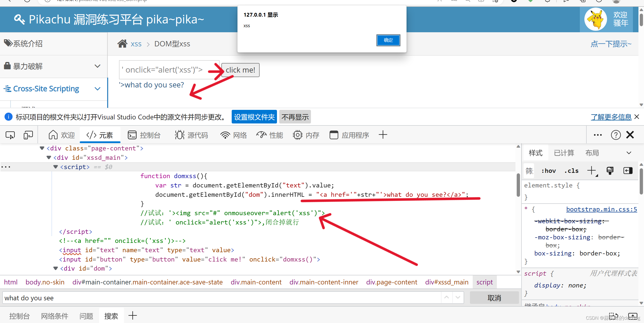Toggle device emulation icon in DevTools
Viewport: 644px width, 323px height.
(28, 135)
